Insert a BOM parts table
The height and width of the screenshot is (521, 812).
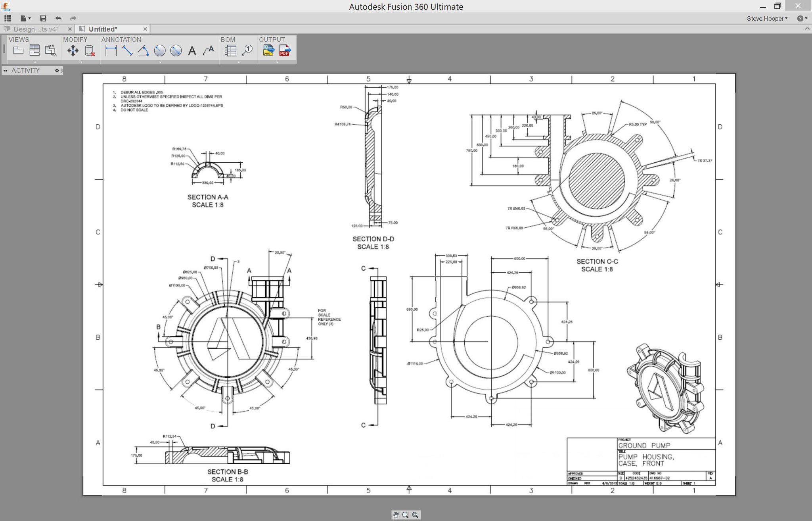(x=230, y=50)
